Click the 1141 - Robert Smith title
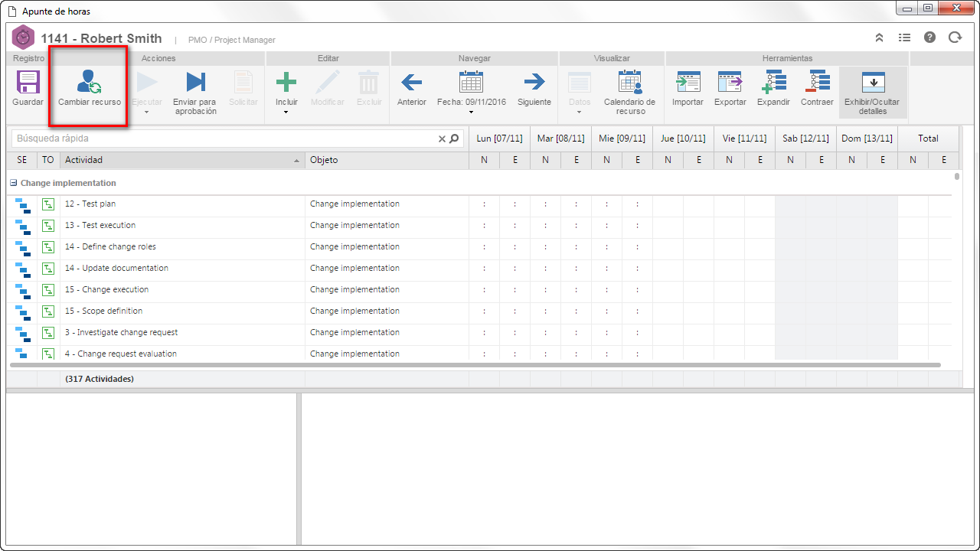The height and width of the screenshot is (551, 980). click(x=101, y=38)
